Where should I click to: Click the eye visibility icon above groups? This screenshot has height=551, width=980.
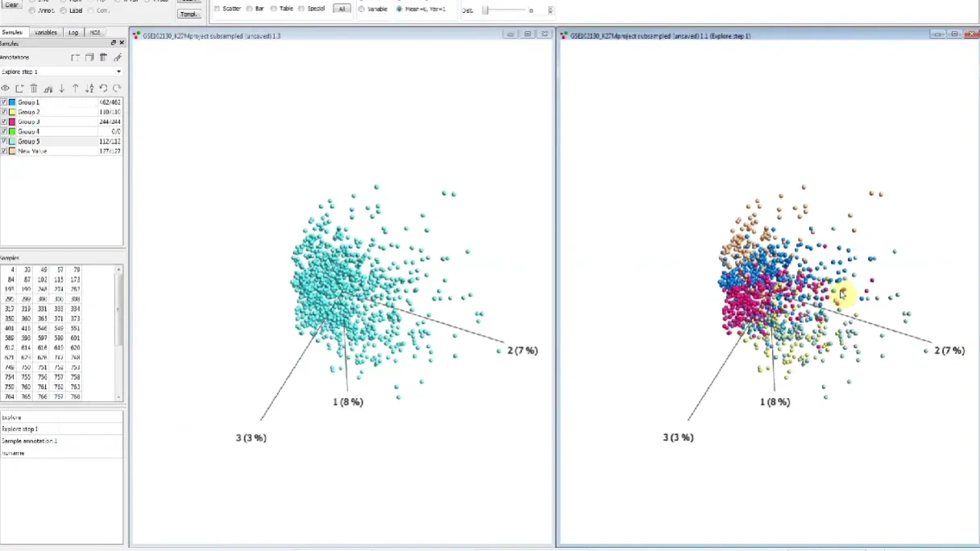tap(6, 89)
